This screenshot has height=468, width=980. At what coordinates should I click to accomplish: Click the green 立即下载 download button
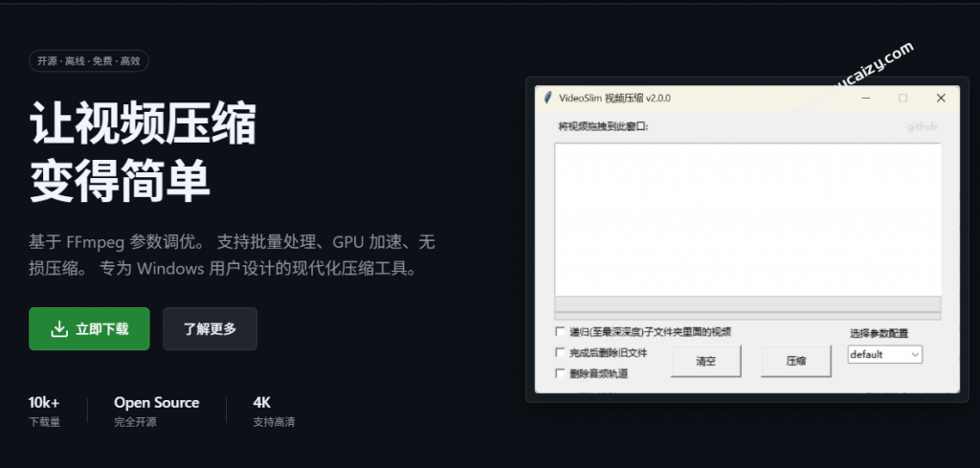[x=89, y=328]
